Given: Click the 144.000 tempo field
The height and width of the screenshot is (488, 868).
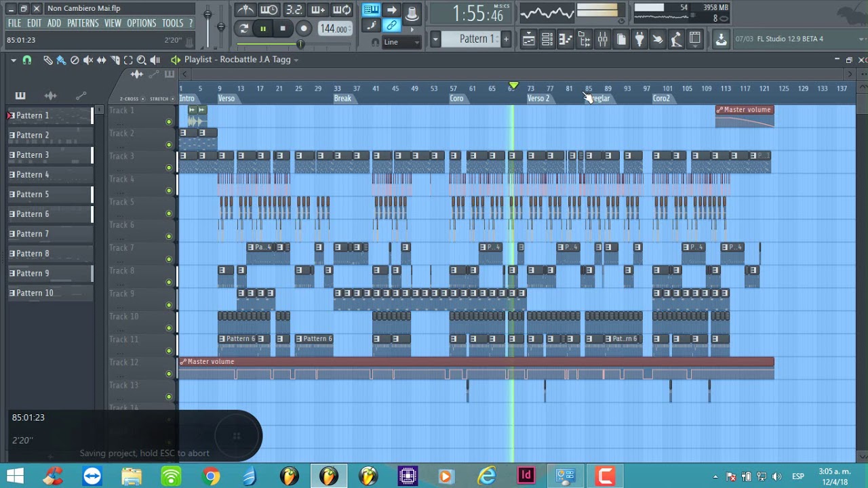Looking at the screenshot, I should [335, 28].
